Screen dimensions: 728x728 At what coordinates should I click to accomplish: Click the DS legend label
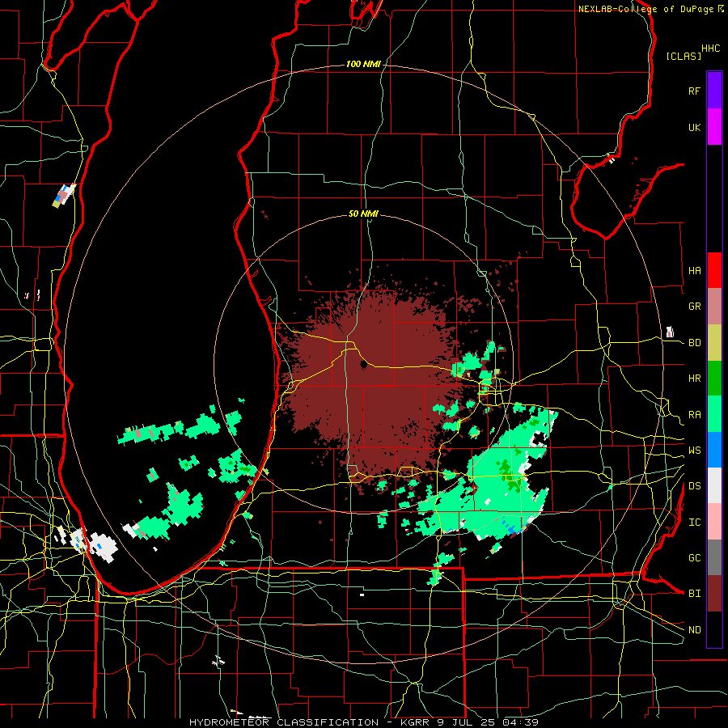(694, 485)
